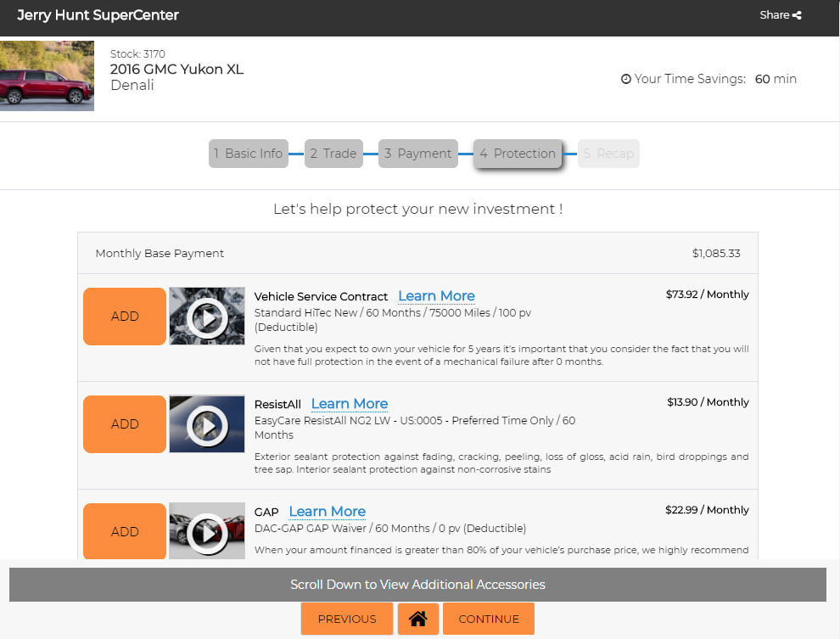Click the 60 min time savings value
Viewport: 840px width, 639px height.
click(x=776, y=79)
